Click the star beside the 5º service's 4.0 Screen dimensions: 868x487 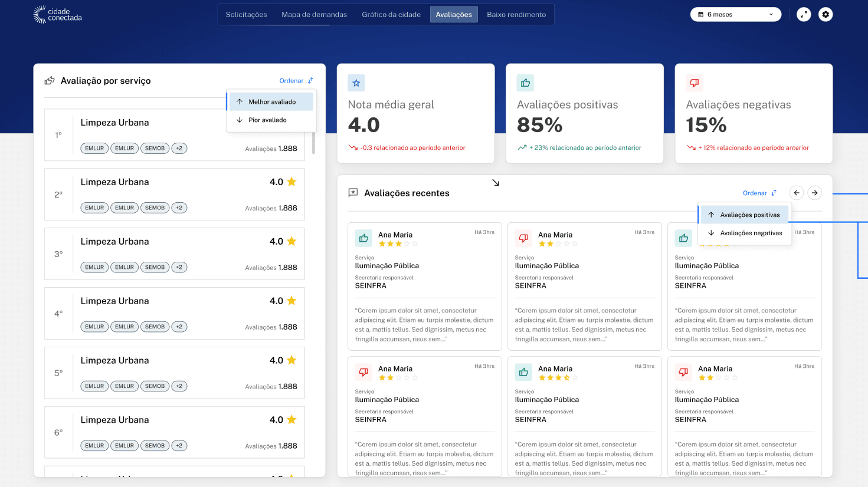[291, 360]
